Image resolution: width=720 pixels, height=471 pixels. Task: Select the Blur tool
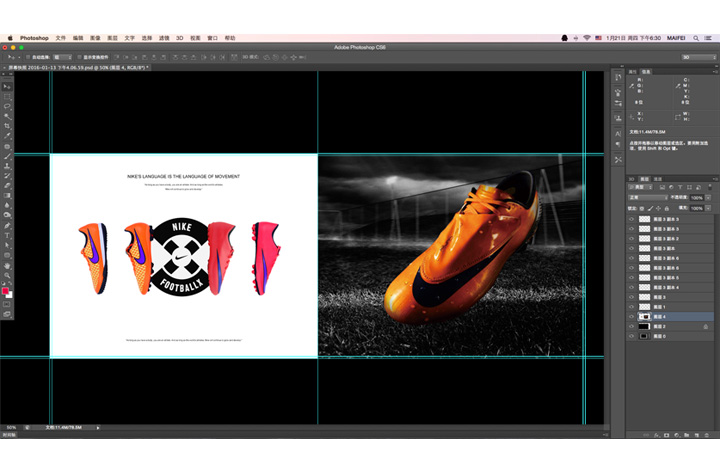[7, 205]
